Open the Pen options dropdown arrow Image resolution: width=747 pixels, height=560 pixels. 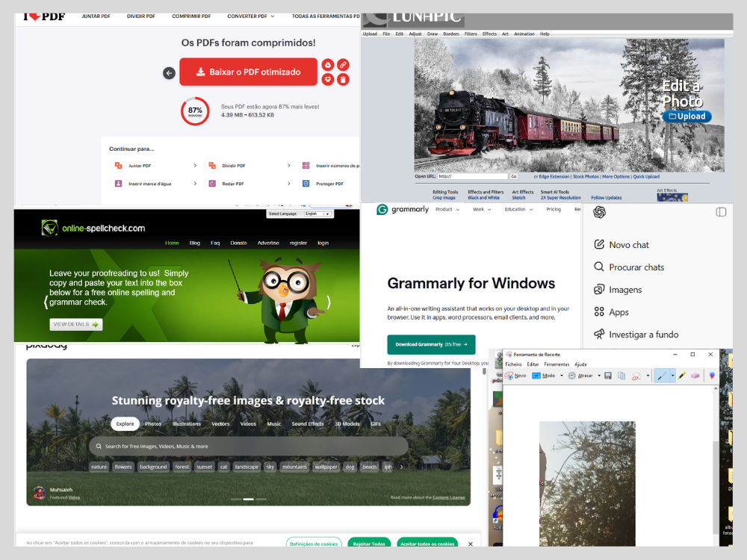672,376
